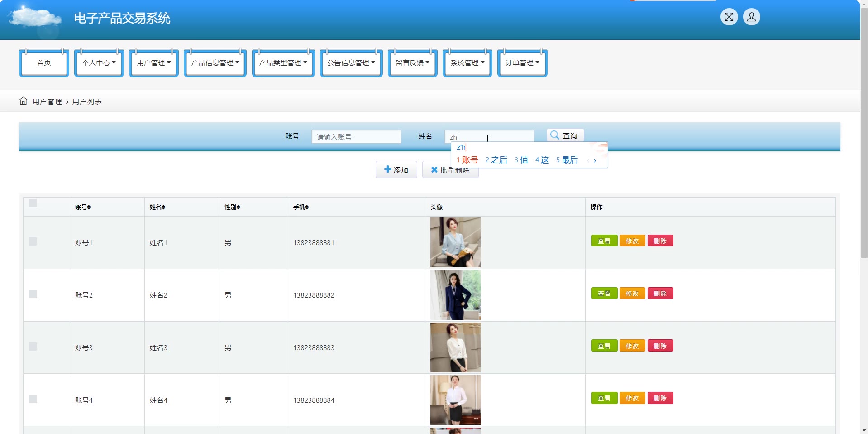This screenshot has height=434, width=868.
Task: Click the home icon in breadcrumb
Action: pos(23,101)
